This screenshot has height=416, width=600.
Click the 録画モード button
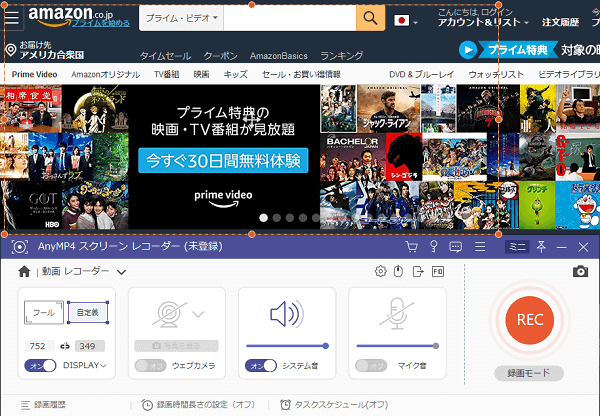click(529, 373)
